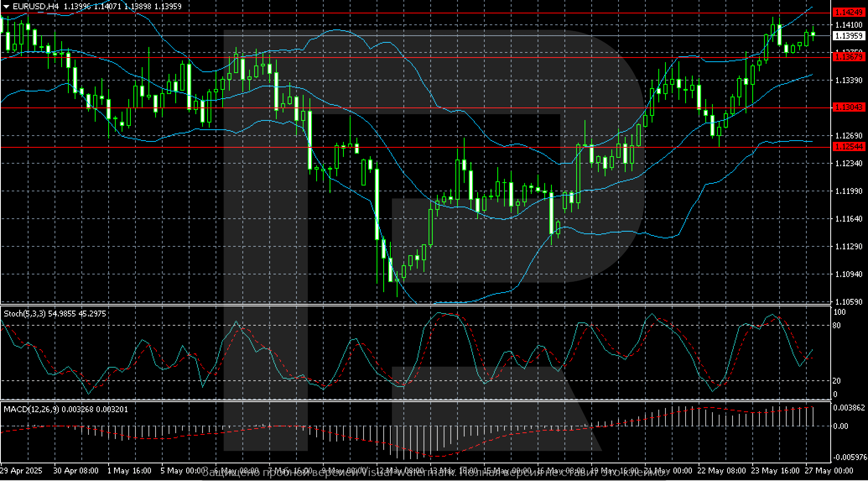This screenshot has width=868, height=481.
Task: Click the 1.10590 price scale value
Action: pyautogui.click(x=849, y=302)
